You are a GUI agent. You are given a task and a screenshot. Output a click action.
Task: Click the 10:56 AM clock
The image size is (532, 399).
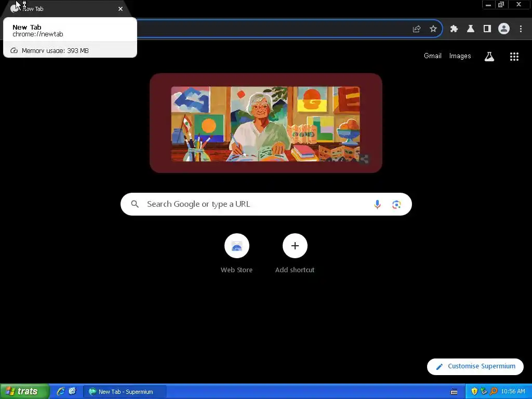pos(513,391)
